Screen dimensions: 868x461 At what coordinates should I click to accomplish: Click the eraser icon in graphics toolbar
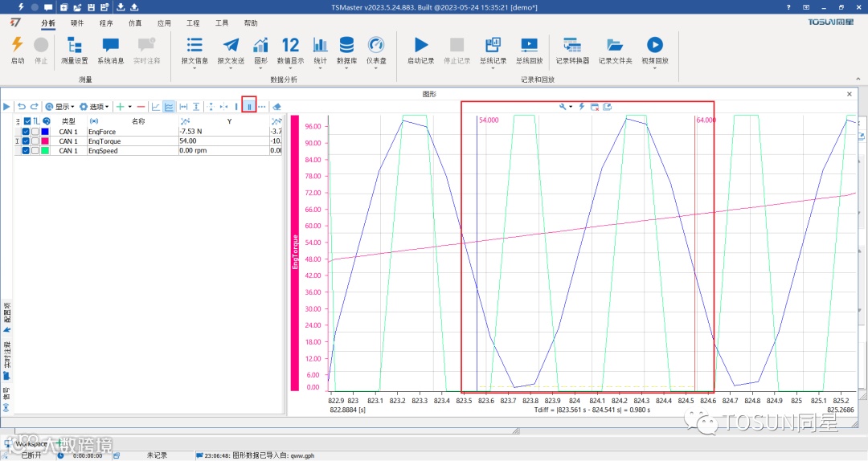pos(277,106)
